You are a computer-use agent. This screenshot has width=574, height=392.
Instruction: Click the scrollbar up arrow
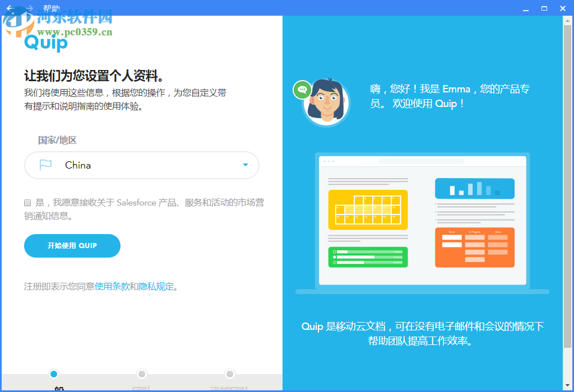tap(567, 20)
